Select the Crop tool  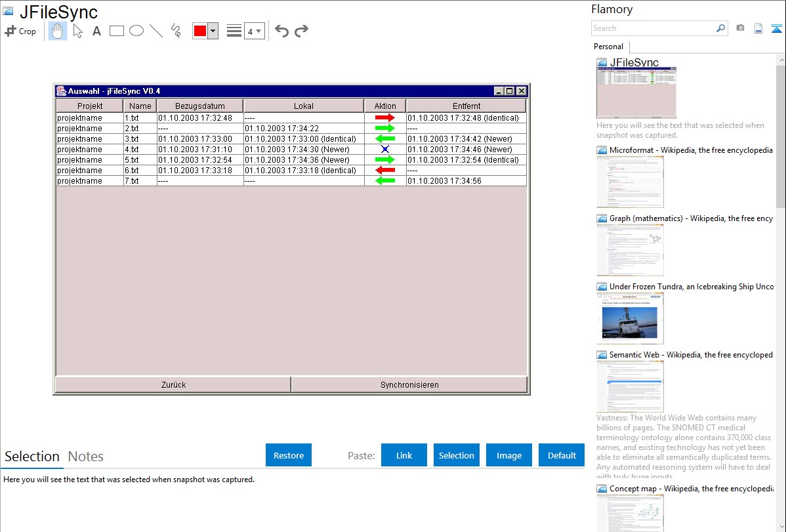click(x=20, y=31)
